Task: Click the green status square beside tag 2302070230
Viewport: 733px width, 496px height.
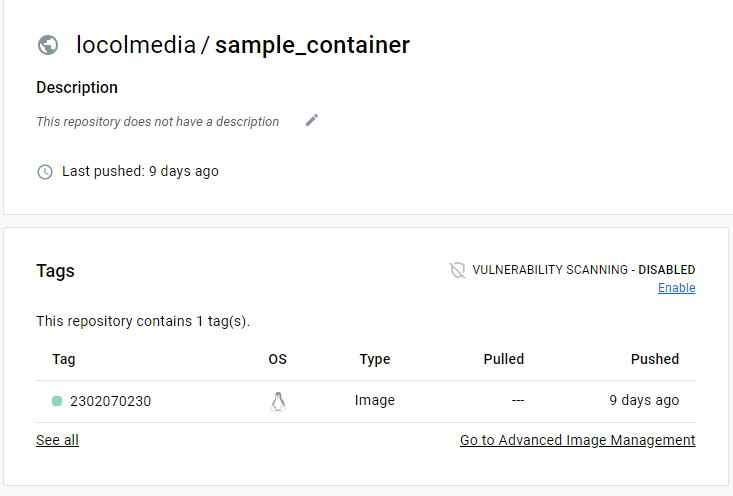Action: 57,401
